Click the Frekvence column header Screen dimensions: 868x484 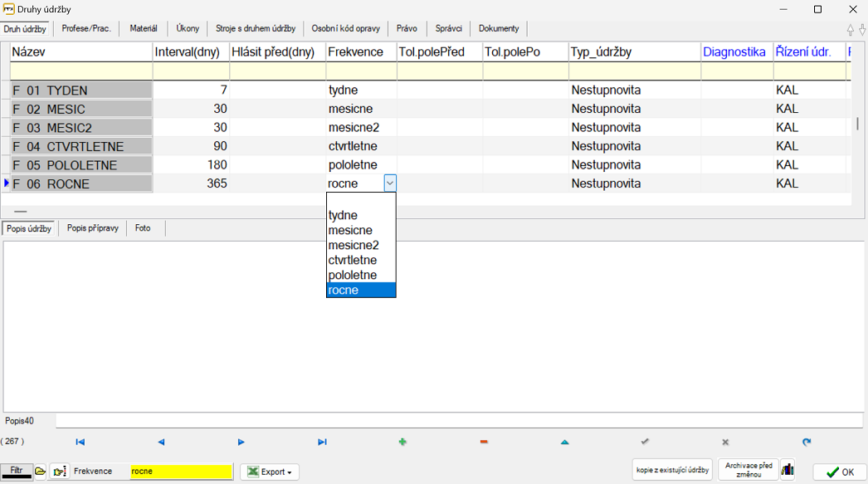pos(362,52)
